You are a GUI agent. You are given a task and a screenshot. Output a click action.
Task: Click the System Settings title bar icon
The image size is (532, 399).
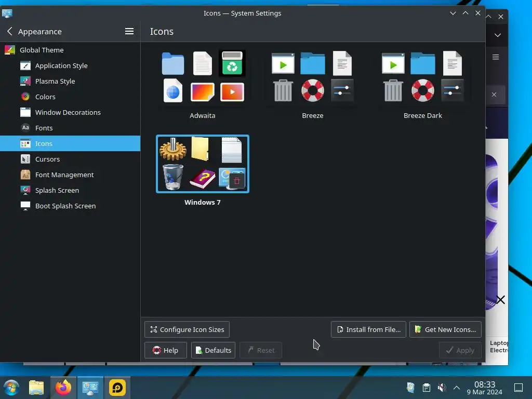click(7, 13)
